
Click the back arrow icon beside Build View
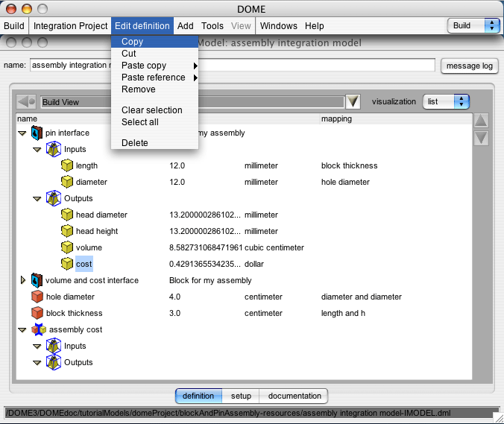26,102
